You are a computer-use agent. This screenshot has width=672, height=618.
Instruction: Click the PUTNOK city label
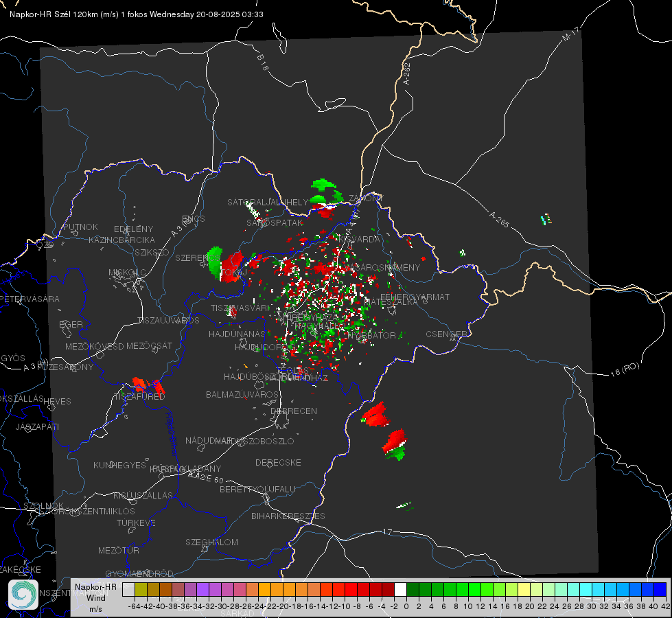coord(80,227)
